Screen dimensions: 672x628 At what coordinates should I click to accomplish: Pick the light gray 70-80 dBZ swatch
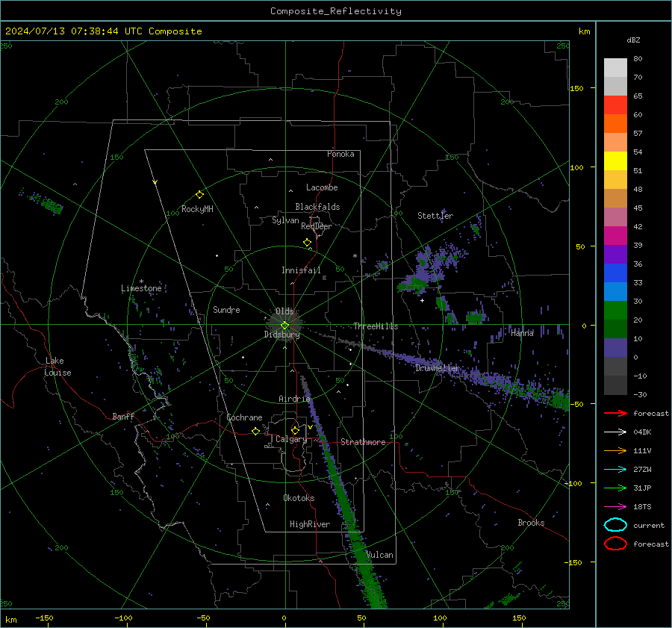point(615,68)
